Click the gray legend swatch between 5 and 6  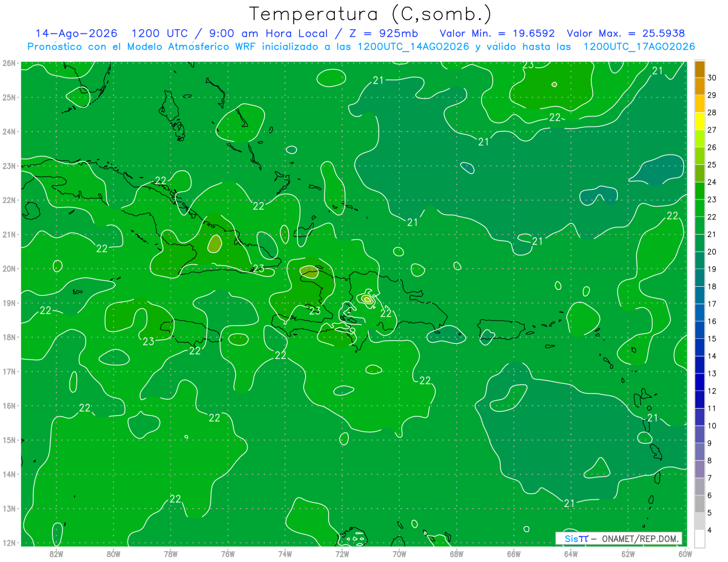[x=699, y=504]
